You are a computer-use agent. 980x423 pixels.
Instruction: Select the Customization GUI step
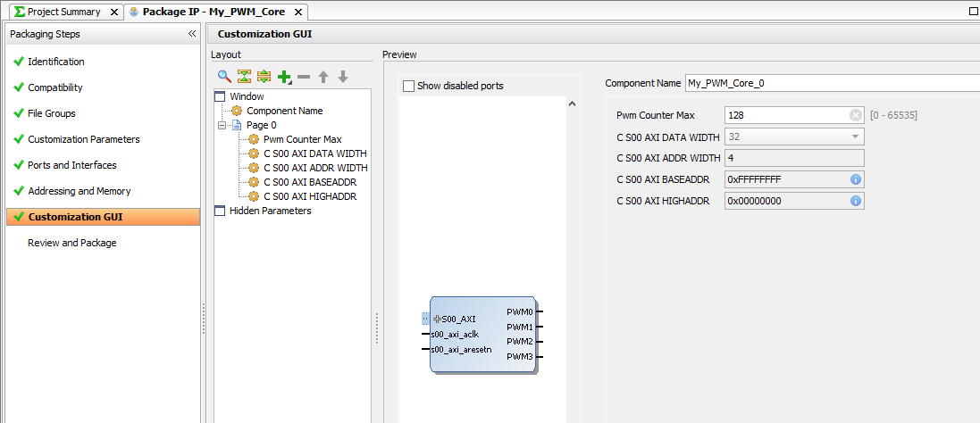(x=103, y=217)
